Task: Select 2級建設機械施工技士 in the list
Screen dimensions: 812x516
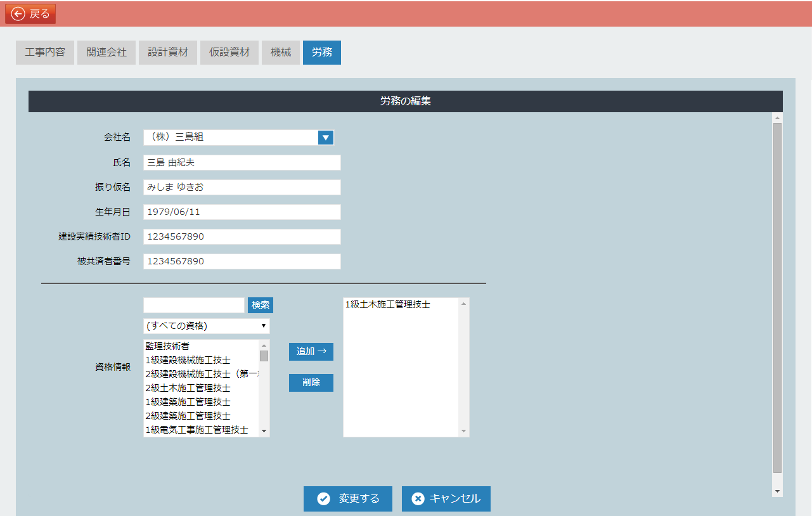Action: [202, 374]
